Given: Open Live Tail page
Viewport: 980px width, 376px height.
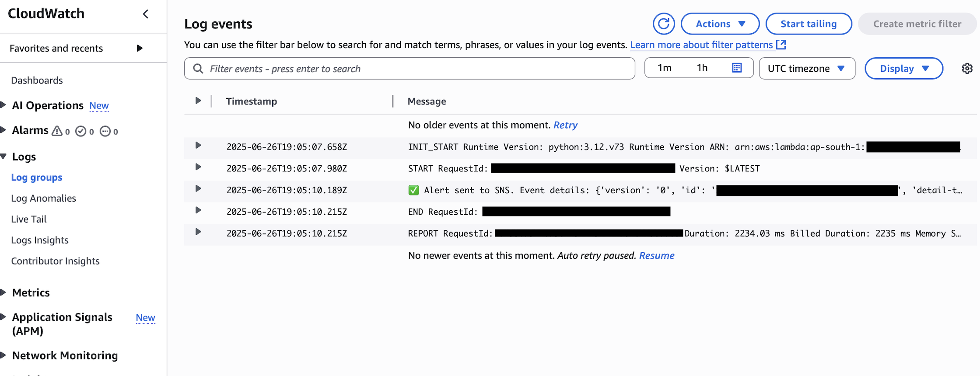Looking at the screenshot, I should 29,219.
